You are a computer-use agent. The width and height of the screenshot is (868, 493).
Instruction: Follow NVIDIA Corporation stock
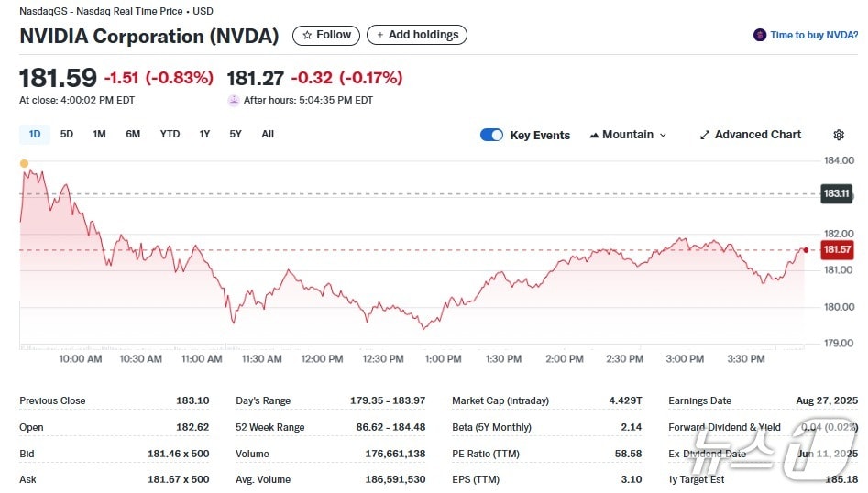(x=326, y=35)
